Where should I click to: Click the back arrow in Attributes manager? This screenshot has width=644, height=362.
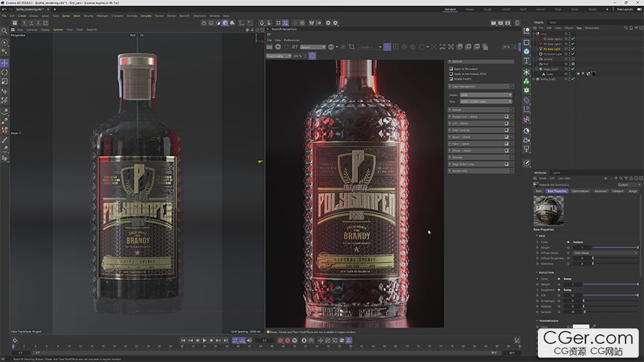coord(606,178)
